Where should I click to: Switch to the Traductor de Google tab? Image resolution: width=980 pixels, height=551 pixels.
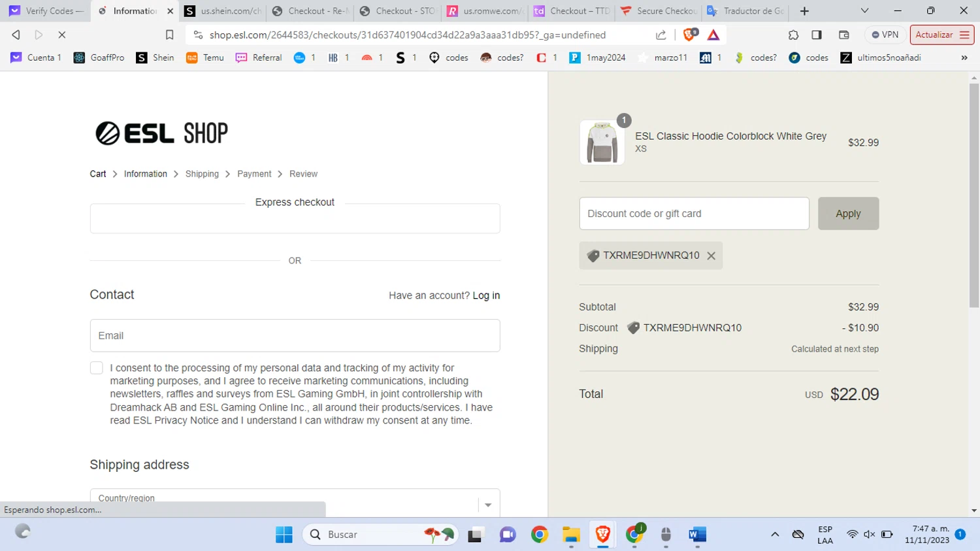pyautogui.click(x=747, y=11)
